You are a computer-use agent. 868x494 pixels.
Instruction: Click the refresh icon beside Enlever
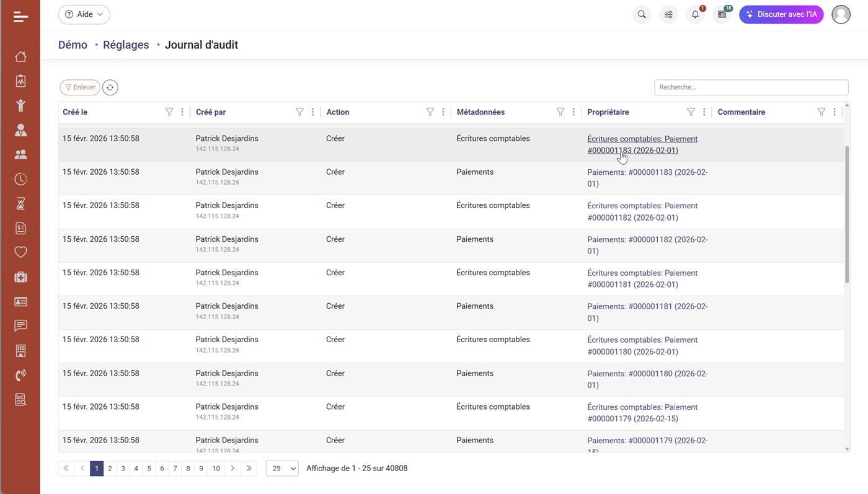110,87
